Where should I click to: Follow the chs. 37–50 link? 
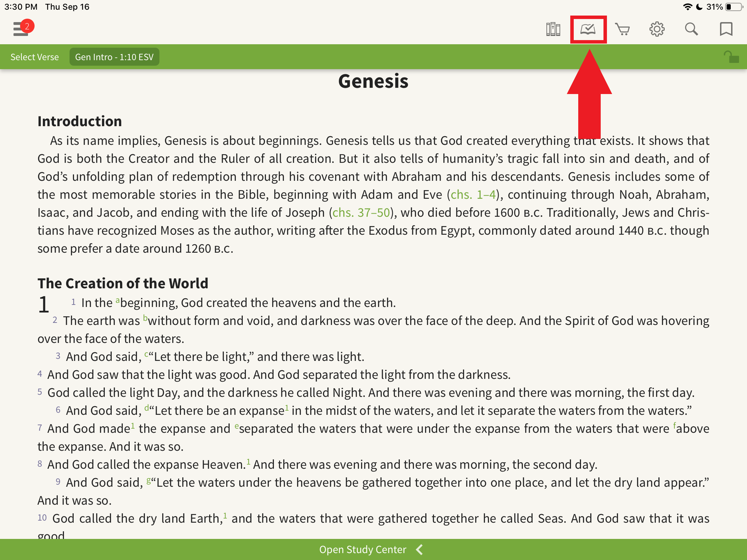coord(361,213)
